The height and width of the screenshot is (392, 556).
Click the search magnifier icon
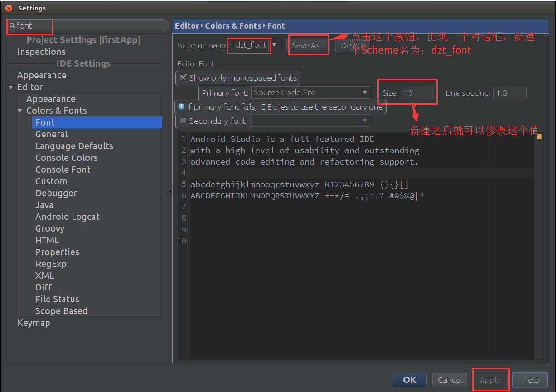pos(12,26)
